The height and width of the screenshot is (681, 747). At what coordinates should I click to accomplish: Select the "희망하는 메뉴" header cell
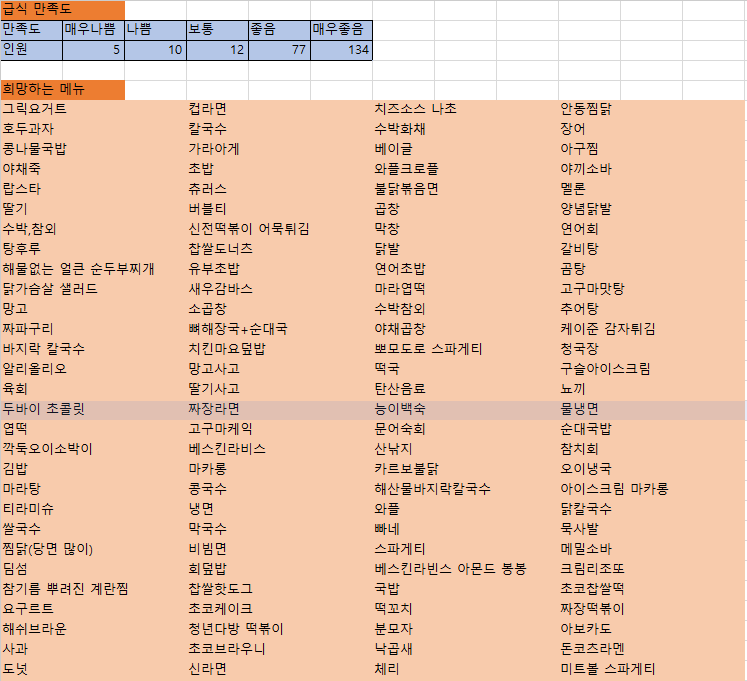(x=62, y=89)
